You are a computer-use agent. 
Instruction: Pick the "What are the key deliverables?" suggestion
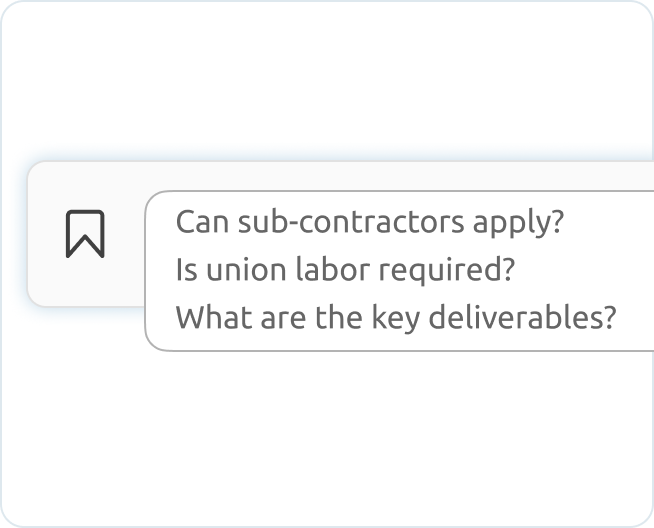pyautogui.click(x=396, y=318)
